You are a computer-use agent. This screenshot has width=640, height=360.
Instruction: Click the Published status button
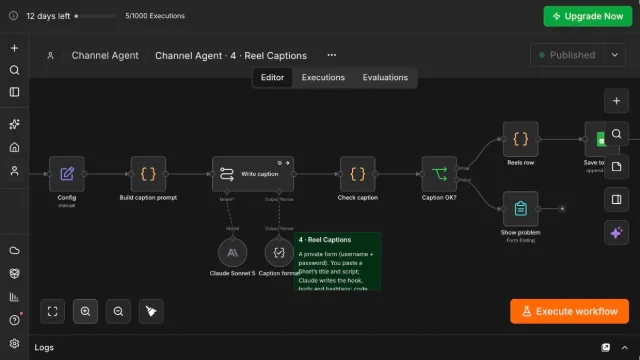point(567,55)
